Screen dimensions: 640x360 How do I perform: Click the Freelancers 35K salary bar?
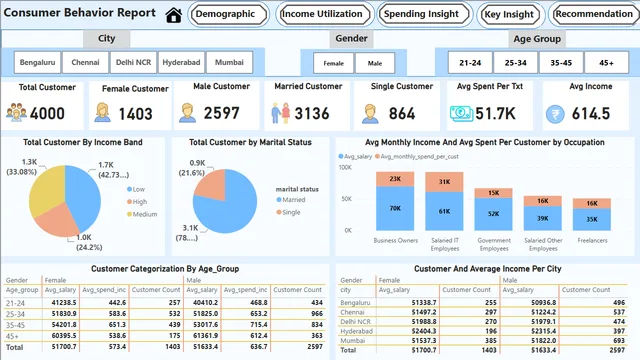[x=592, y=219]
